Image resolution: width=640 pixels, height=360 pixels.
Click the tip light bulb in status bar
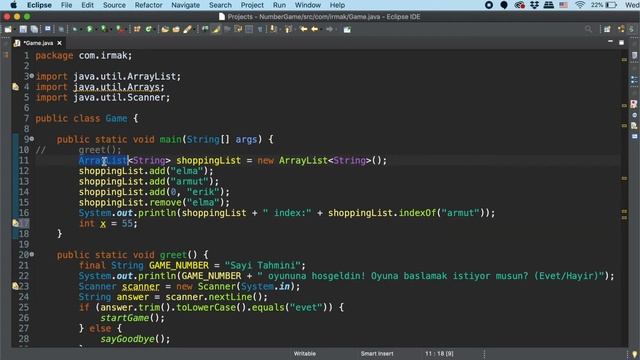click(x=634, y=354)
